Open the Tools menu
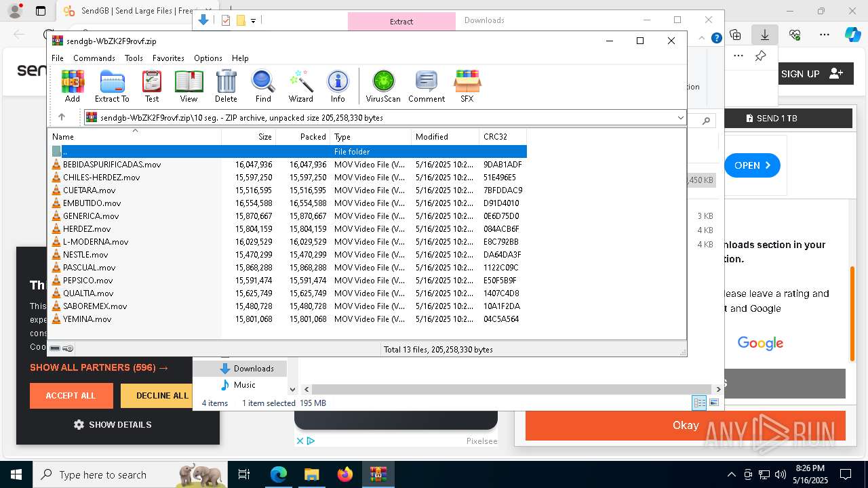The image size is (868, 488). click(x=134, y=58)
